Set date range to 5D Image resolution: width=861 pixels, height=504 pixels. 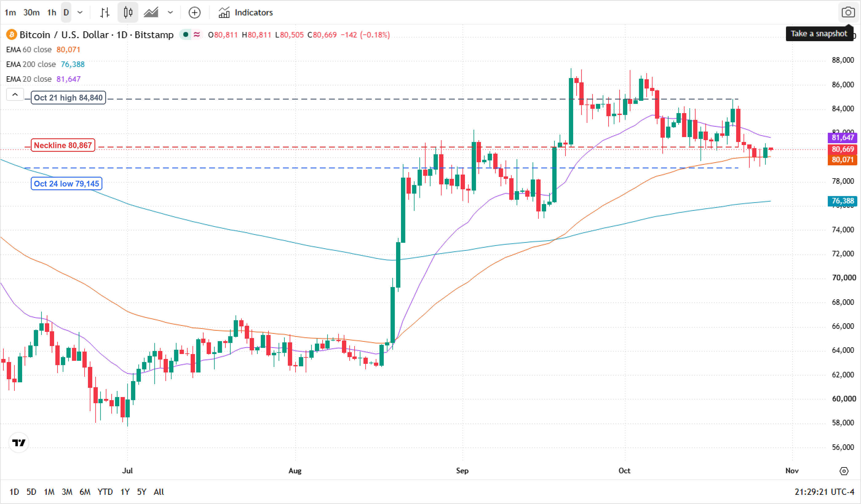pos(31,492)
